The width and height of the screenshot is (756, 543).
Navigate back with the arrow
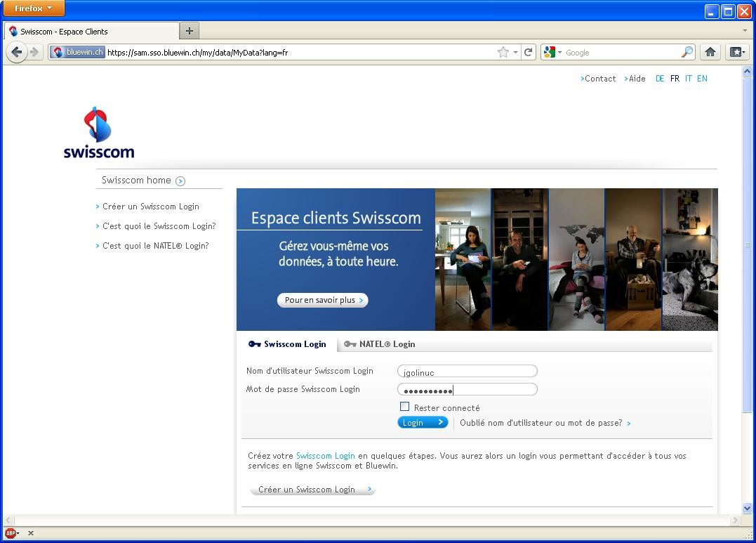17,52
